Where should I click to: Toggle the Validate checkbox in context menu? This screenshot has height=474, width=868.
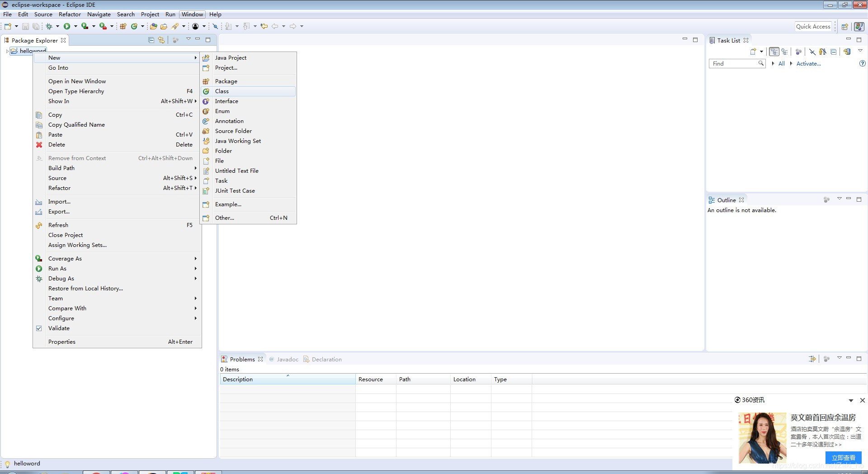pyautogui.click(x=39, y=328)
